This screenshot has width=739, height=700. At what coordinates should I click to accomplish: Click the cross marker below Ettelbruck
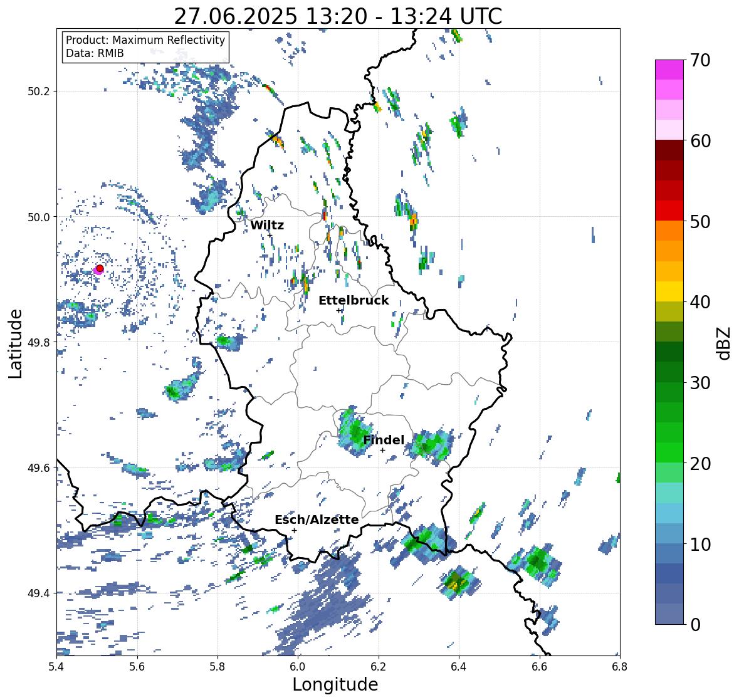(x=338, y=310)
